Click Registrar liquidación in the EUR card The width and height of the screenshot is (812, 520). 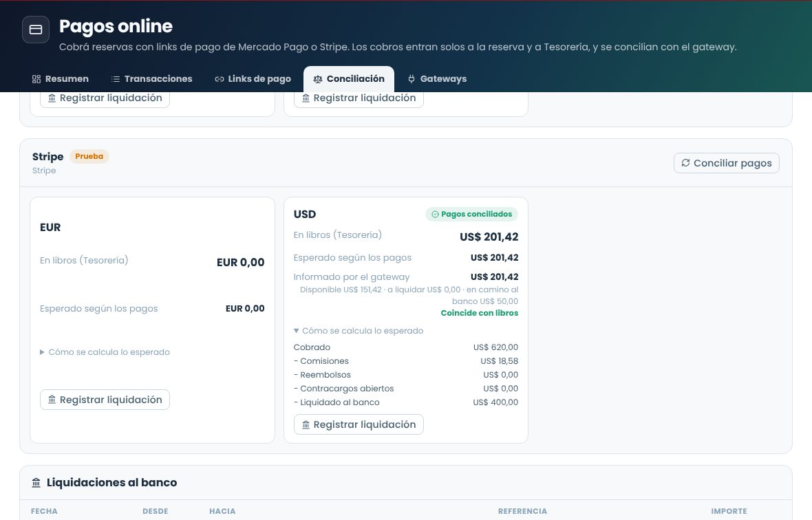coord(105,400)
